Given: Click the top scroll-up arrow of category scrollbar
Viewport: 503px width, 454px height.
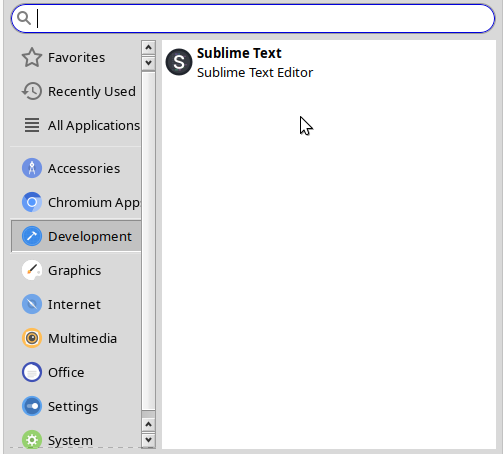Looking at the screenshot, I should coord(148,47).
